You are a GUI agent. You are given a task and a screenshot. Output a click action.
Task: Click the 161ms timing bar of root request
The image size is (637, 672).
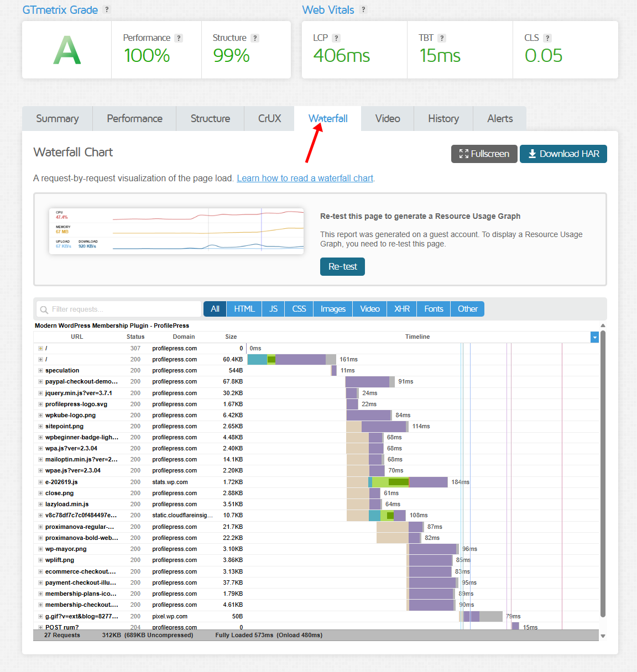[x=291, y=360]
